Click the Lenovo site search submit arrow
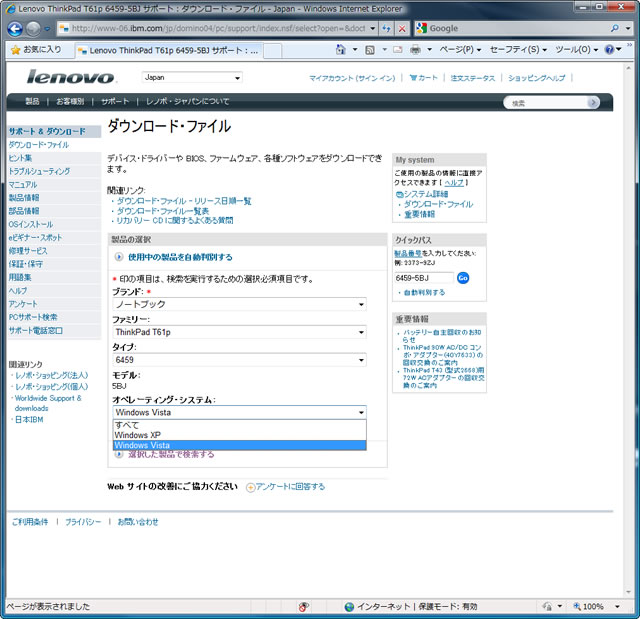The height and width of the screenshot is (619, 640). pyautogui.click(x=593, y=102)
